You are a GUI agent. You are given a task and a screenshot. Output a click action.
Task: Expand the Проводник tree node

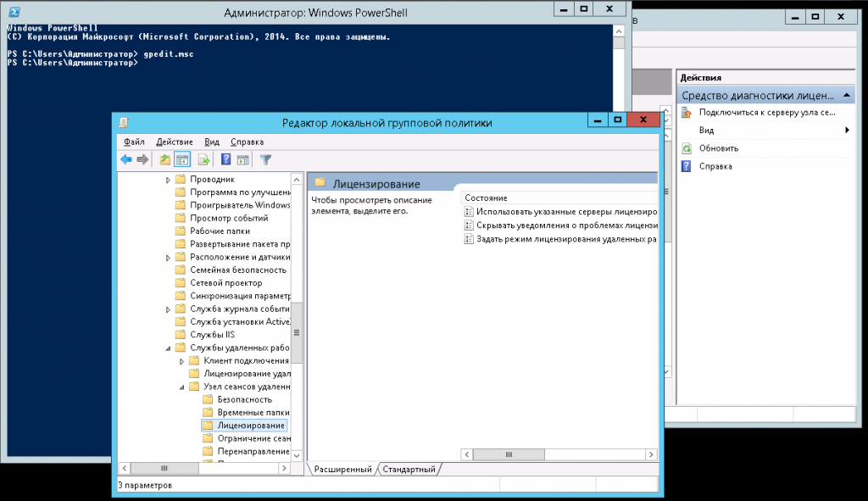tap(168, 180)
